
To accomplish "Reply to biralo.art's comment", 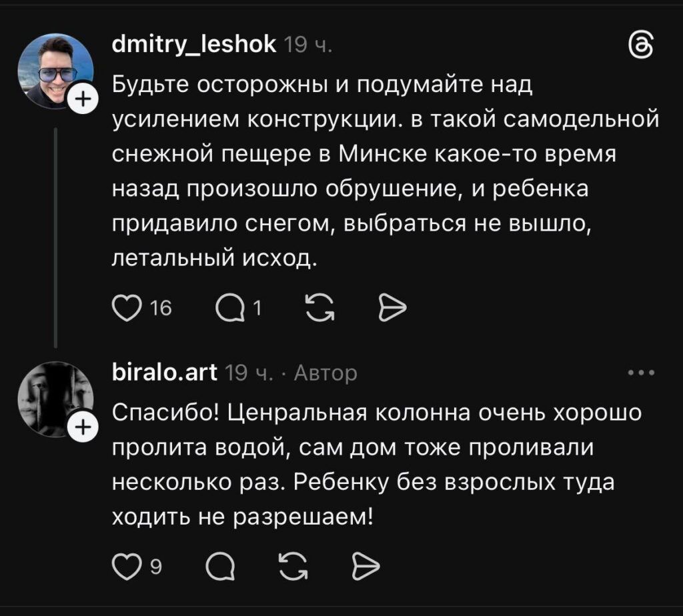I will click(x=220, y=567).
